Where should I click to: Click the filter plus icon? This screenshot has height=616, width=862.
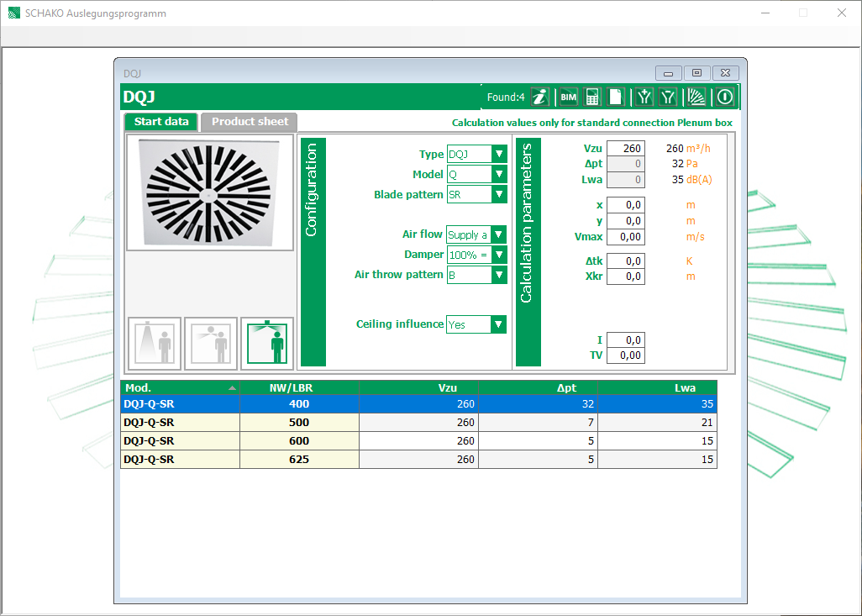coord(644,97)
